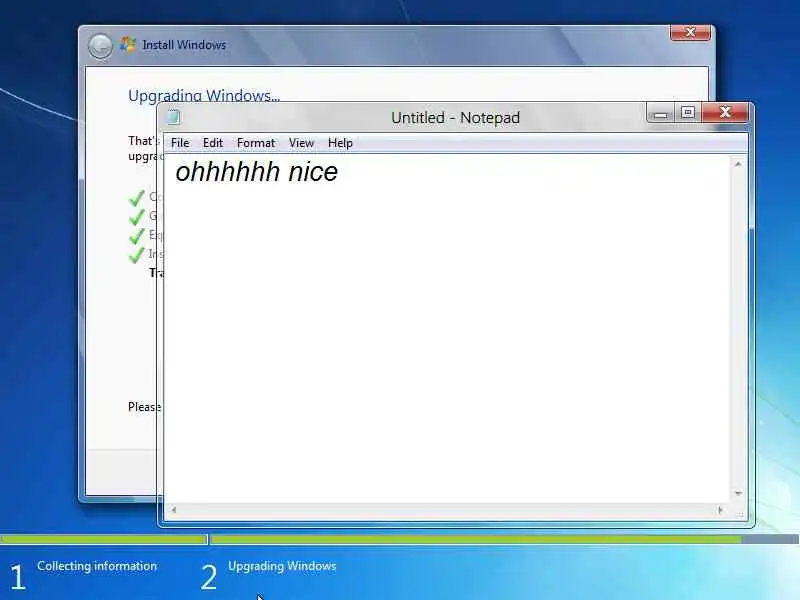Open the File menu in Notepad
This screenshot has height=600, width=800.
180,143
